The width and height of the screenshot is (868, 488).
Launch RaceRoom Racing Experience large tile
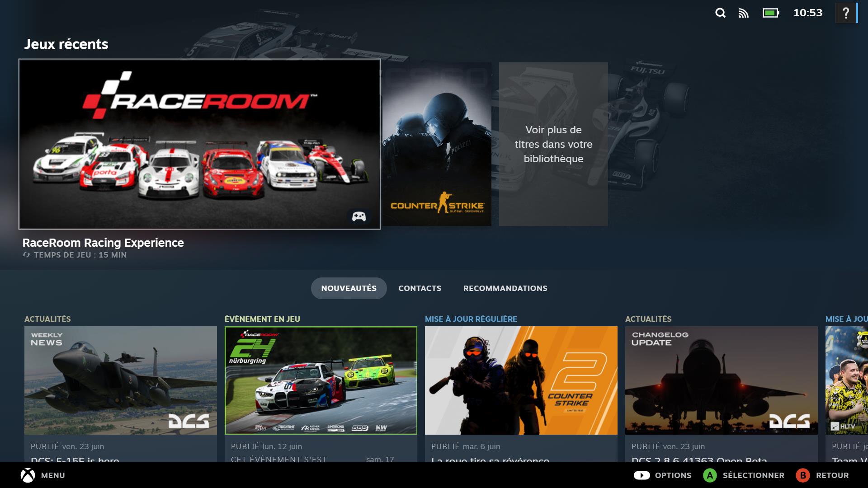point(199,144)
